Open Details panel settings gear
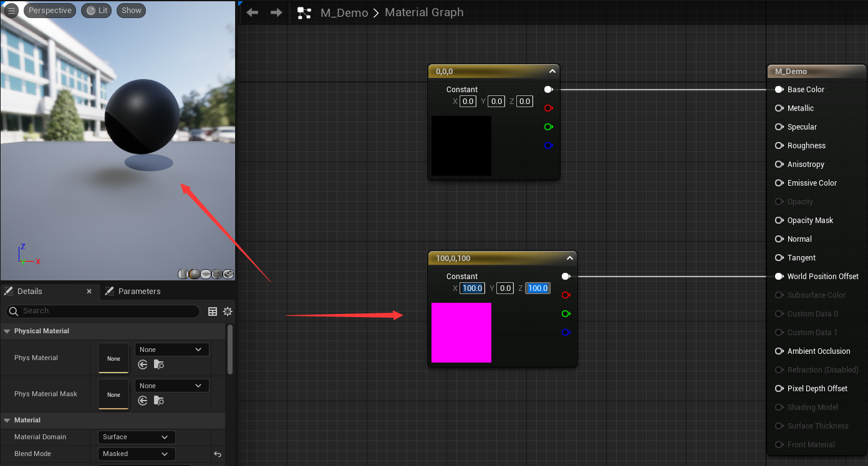Image resolution: width=868 pixels, height=466 pixels. (x=228, y=311)
